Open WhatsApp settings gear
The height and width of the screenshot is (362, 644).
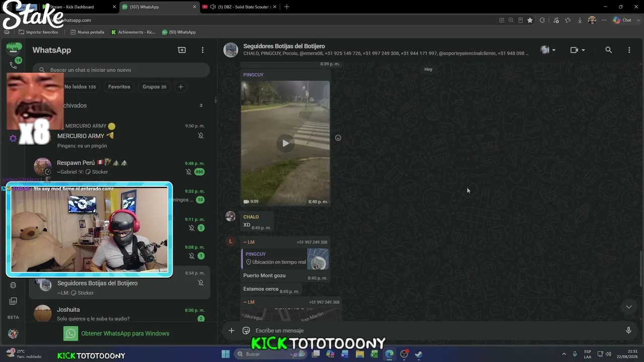point(13,285)
